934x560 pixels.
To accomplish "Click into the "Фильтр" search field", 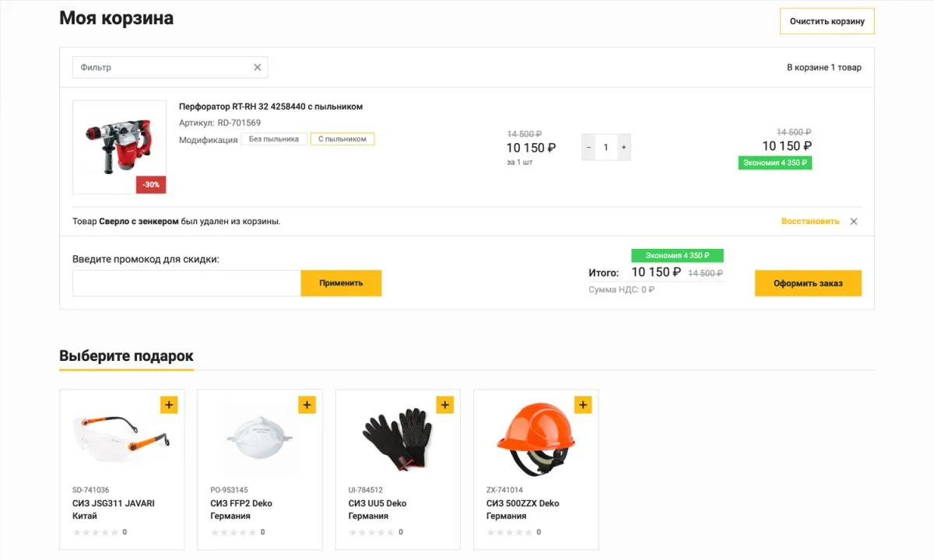I will [x=163, y=68].
